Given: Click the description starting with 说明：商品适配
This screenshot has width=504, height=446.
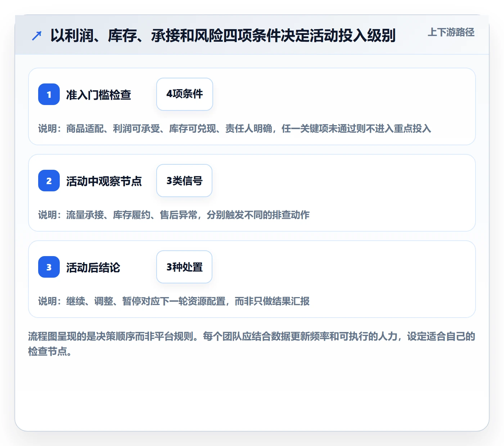Looking at the screenshot, I should [235, 128].
